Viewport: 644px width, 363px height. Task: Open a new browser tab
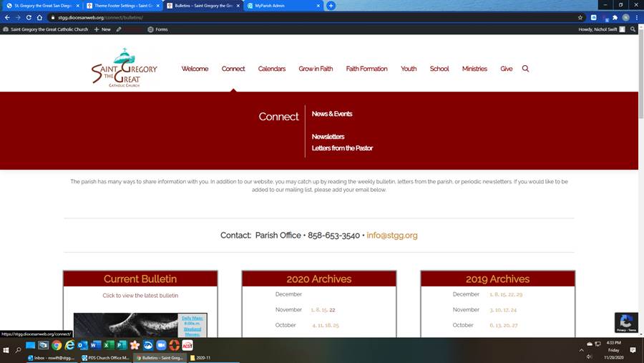[331, 5]
